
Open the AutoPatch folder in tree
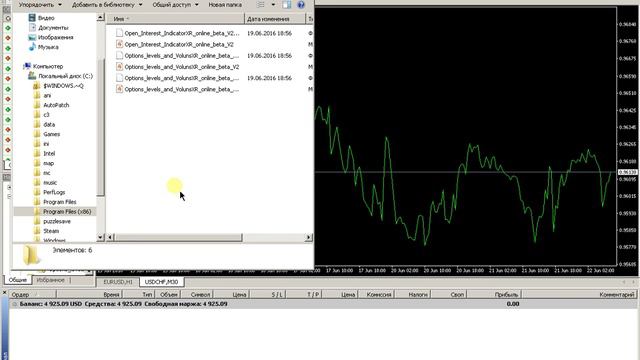click(56, 105)
